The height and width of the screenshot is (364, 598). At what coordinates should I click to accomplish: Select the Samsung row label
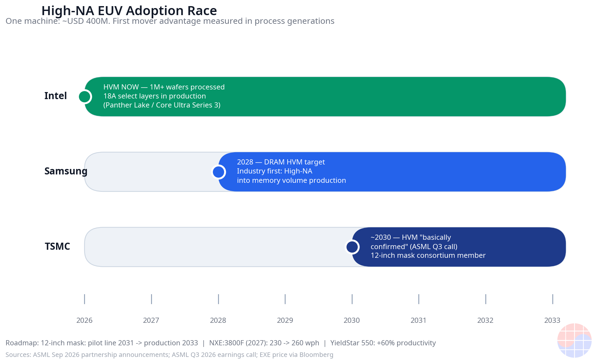[x=66, y=171]
